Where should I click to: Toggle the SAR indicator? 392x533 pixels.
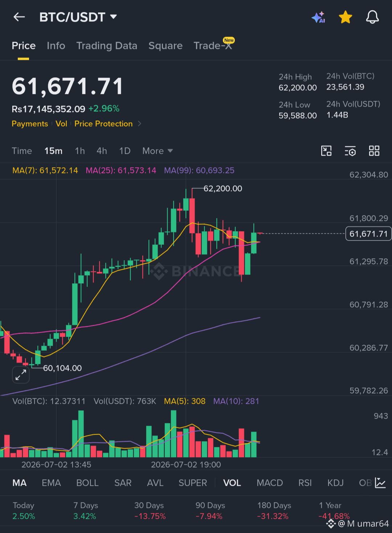(123, 483)
